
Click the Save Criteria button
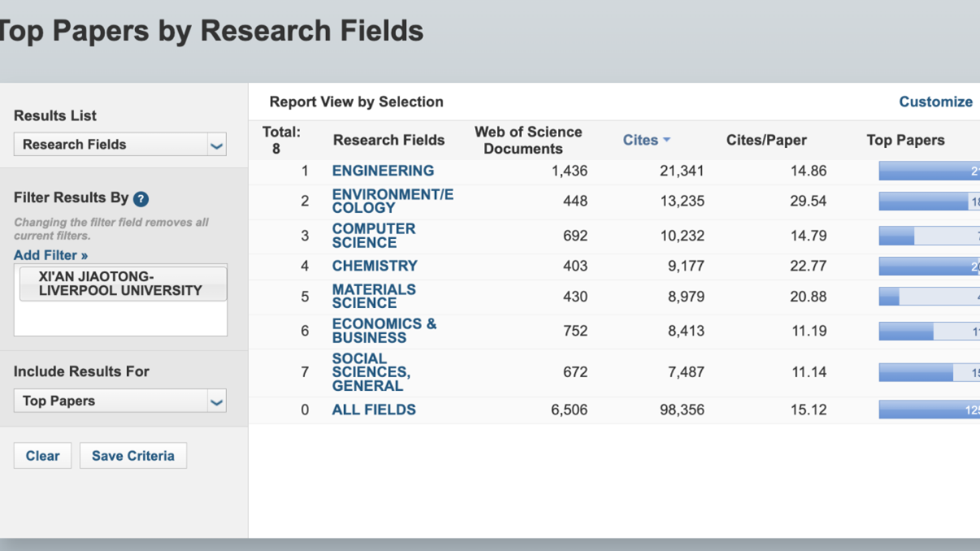(x=133, y=456)
